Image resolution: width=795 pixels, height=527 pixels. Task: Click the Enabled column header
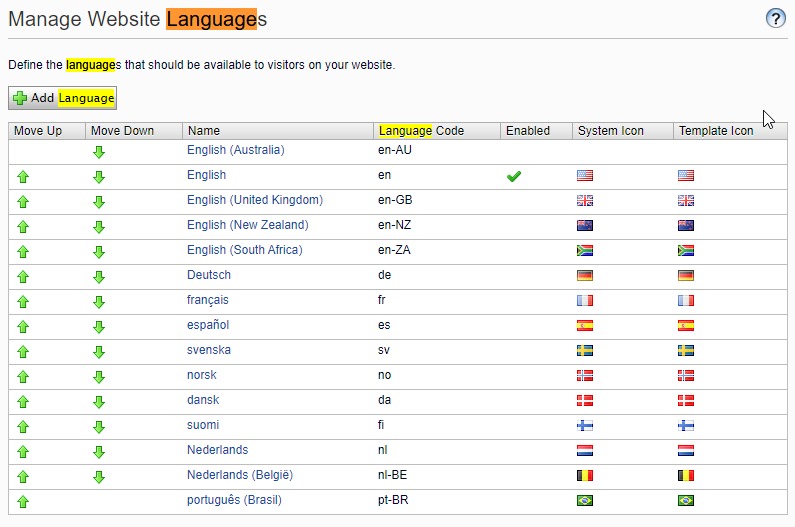[x=527, y=131]
